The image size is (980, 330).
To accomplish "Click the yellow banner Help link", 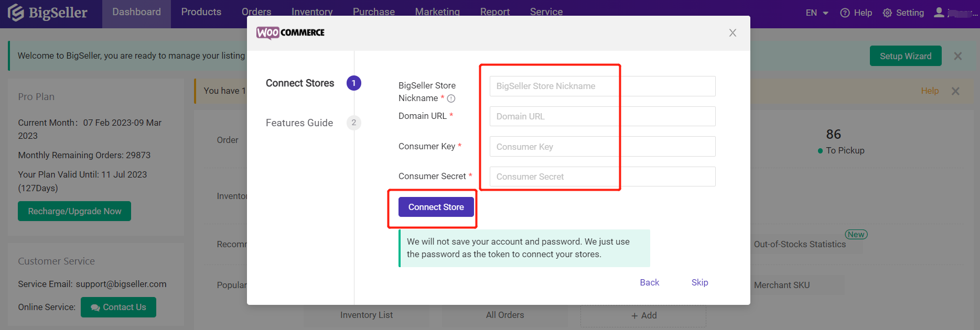I will click(x=930, y=91).
